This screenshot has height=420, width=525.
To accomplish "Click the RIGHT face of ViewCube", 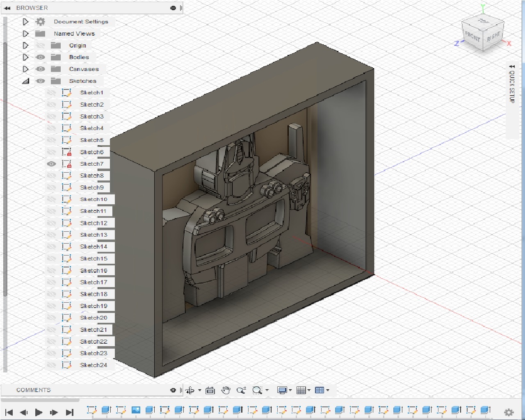I will (493, 37).
